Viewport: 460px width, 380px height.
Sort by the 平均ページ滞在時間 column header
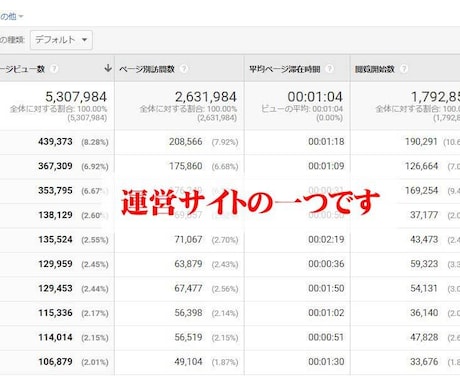tap(285, 69)
